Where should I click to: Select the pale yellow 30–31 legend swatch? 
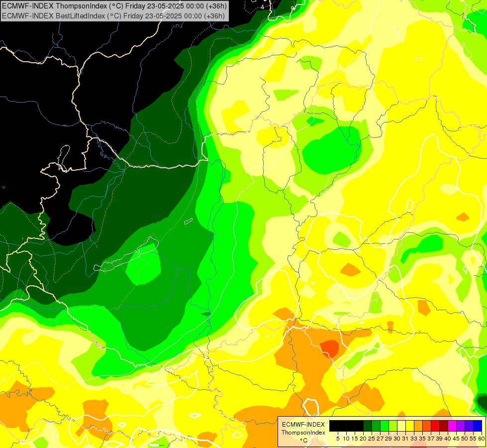401,426
